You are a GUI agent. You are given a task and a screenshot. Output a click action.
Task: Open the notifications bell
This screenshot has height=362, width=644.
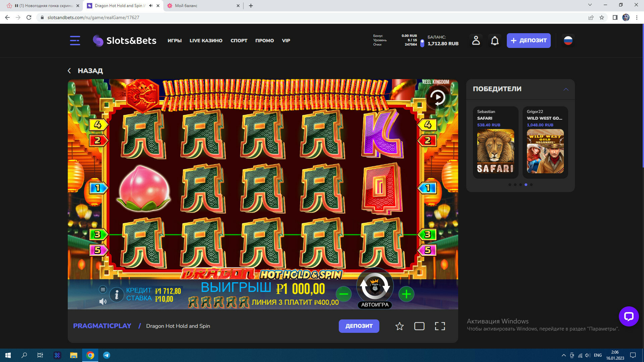[495, 41]
